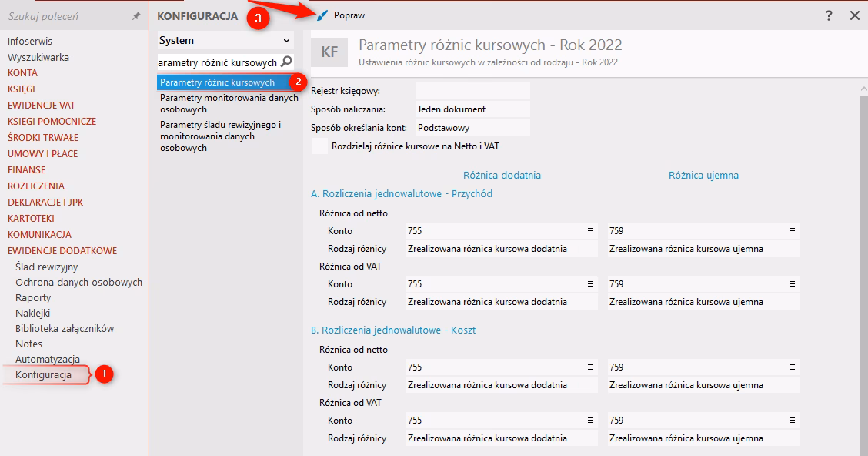Click the Popraw brush icon
The height and width of the screenshot is (456, 868).
pyautogui.click(x=322, y=15)
